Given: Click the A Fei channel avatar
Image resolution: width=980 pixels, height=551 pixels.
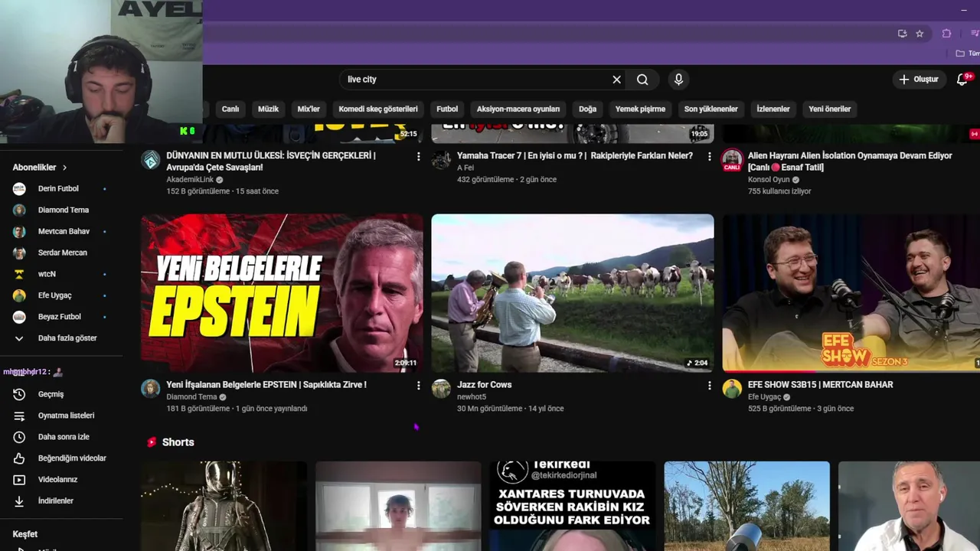Looking at the screenshot, I should [x=441, y=159].
